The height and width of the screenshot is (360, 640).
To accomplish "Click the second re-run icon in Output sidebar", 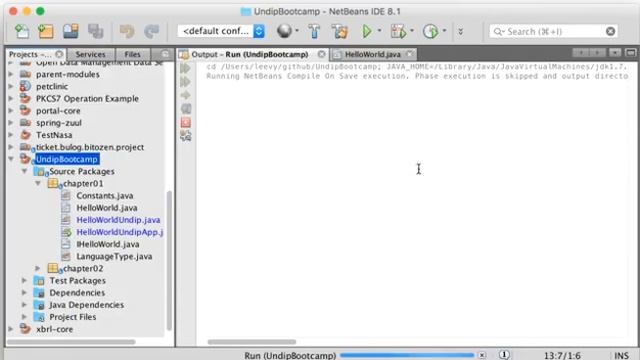I will tap(186, 82).
